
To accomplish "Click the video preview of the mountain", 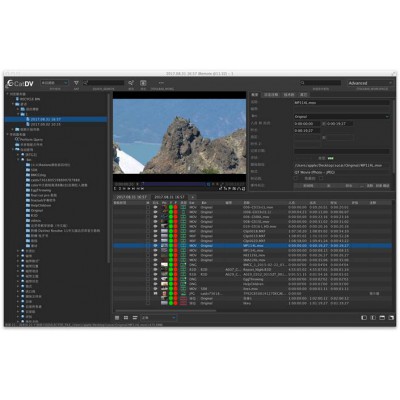I will coord(179,136).
